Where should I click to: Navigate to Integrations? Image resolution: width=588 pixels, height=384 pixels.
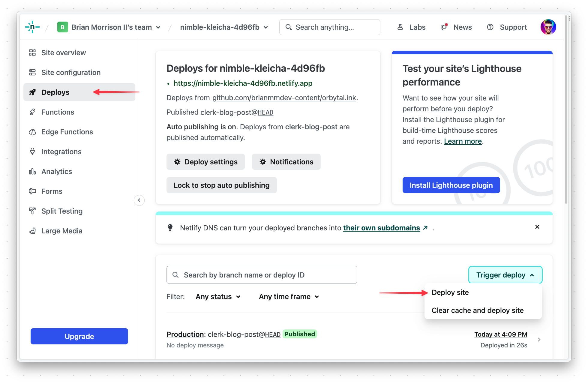coord(61,151)
